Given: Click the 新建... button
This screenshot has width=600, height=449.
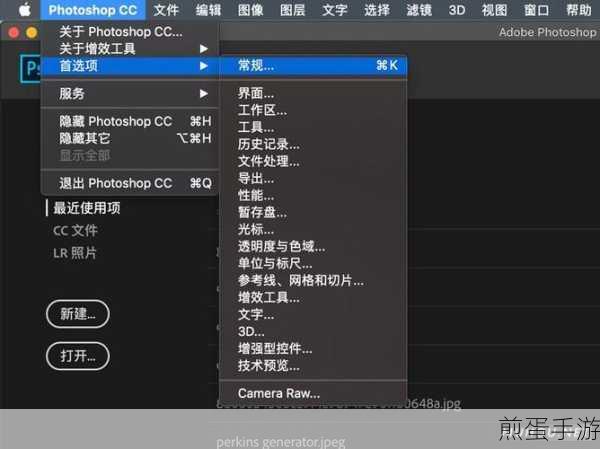Looking at the screenshot, I should pos(78,314).
